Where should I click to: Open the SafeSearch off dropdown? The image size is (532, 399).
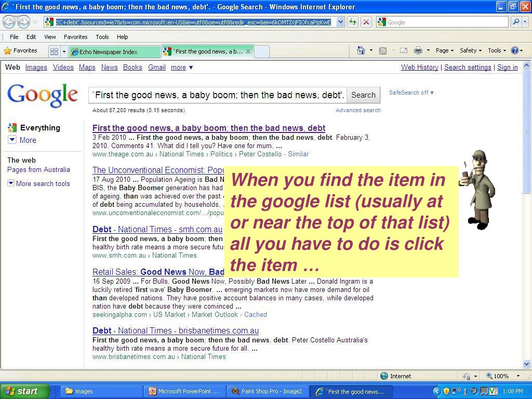(x=411, y=92)
